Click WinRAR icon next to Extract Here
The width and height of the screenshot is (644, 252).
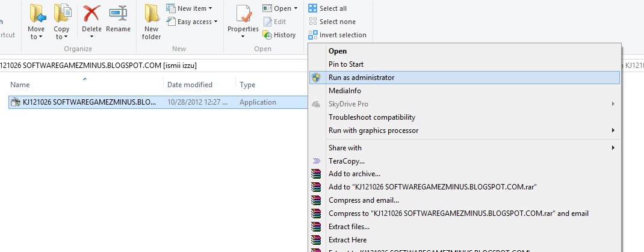pos(316,240)
